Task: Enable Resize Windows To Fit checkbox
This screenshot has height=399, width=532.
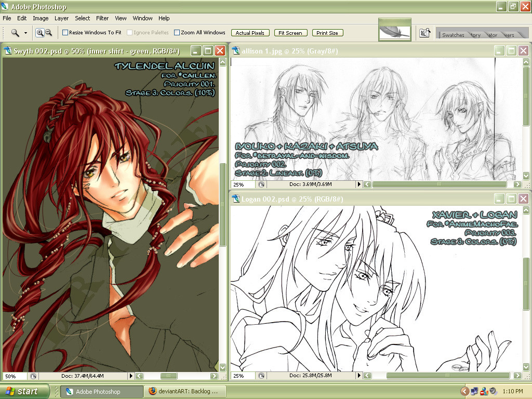Action: pyautogui.click(x=65, y=33)
